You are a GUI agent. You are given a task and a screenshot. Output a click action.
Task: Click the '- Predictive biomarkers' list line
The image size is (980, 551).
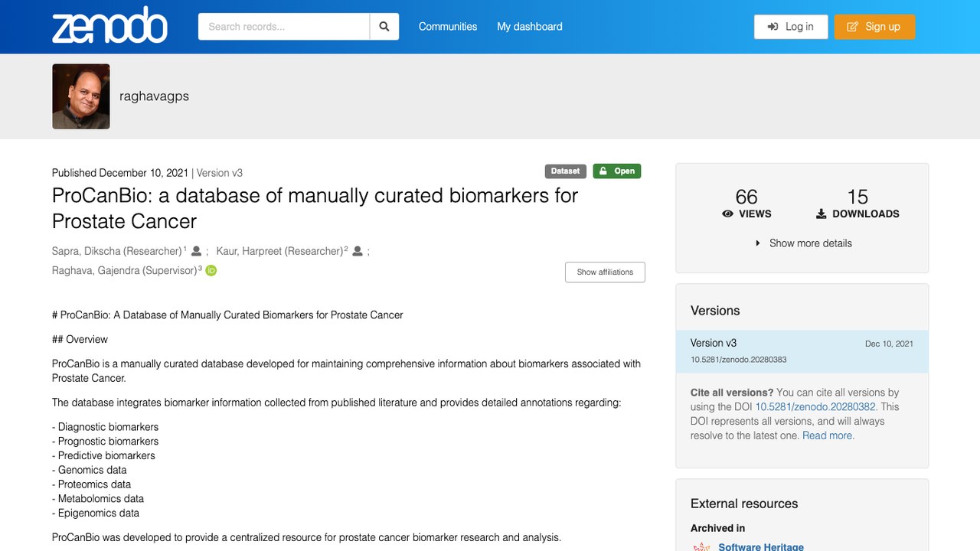pos(103,455)
